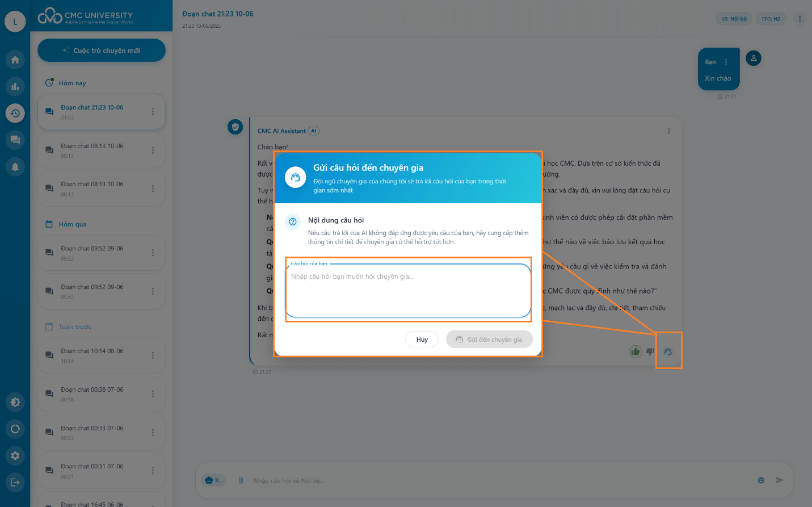812x507 pixels.
Task: Click the Hủy button in dialog
Action: pos(422,340)
